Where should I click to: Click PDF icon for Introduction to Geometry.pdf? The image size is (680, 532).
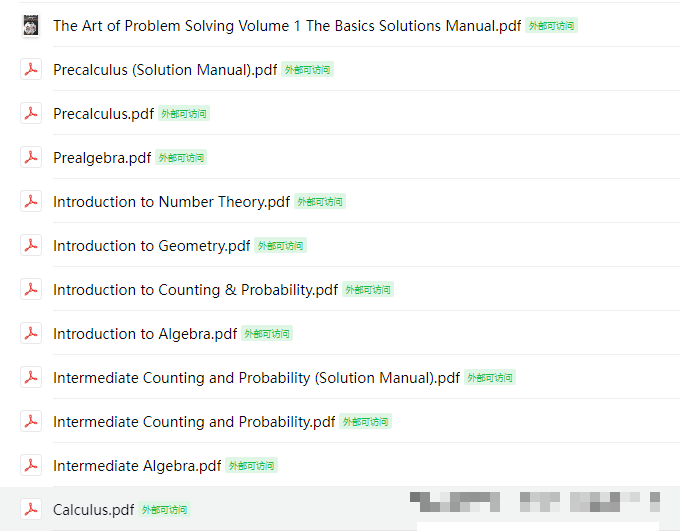point(31,245)
